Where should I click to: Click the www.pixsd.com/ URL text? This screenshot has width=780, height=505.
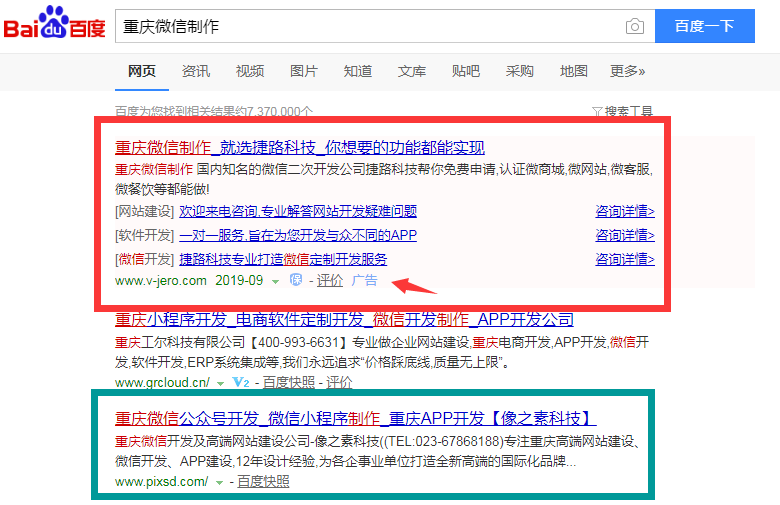(162, 482)
